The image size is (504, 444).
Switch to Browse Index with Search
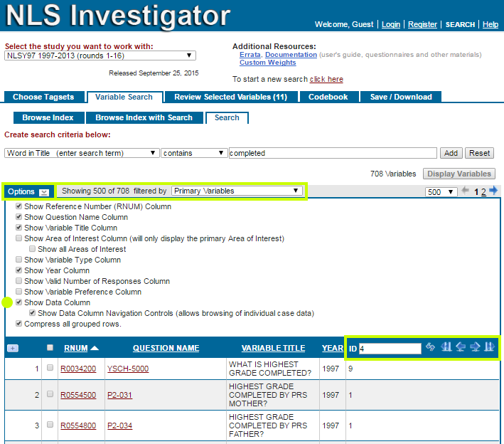coord(144,117)
